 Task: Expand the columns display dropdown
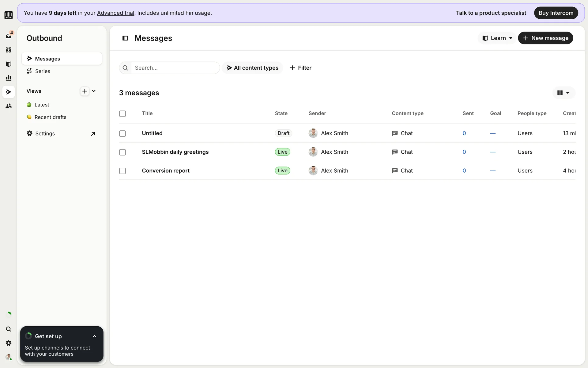pos(563,93)
